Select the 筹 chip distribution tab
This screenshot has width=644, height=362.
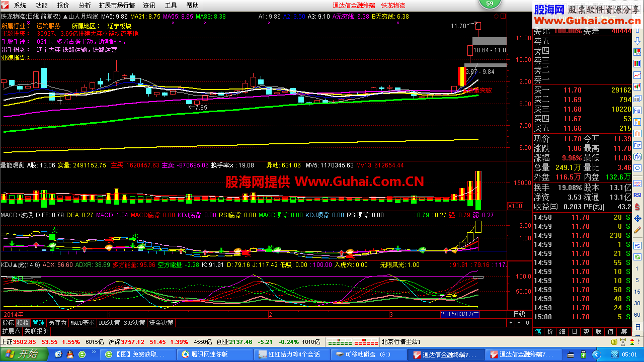(x=623, y=332)
